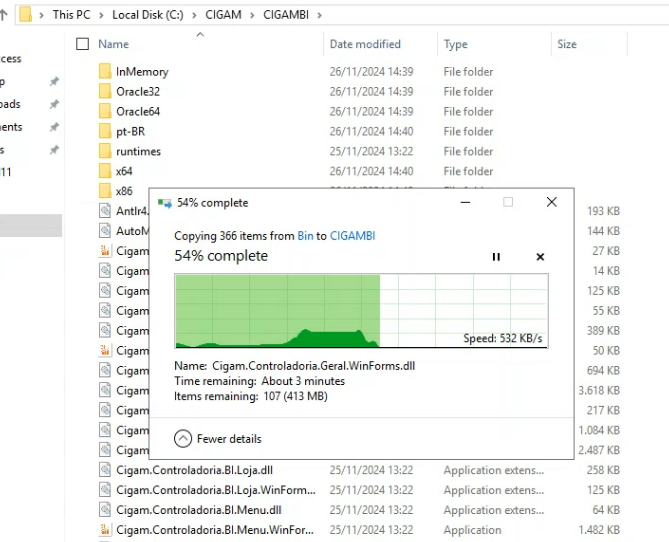Image resolution: width=669 pixels, height=542 pixels.
Task: Click the copy progress speed graph
Action: pyautogui.click(x=361, y=310)
